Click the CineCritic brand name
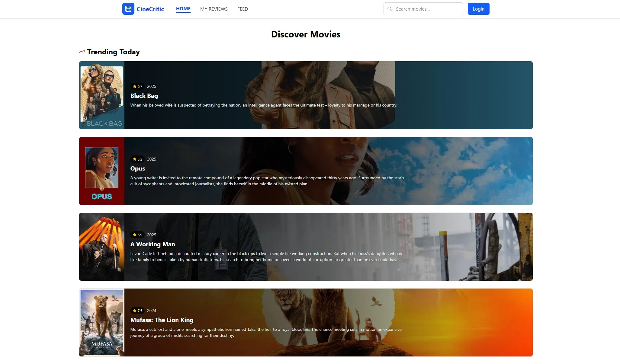Screen dimensions: 620x364 (150, 9)
